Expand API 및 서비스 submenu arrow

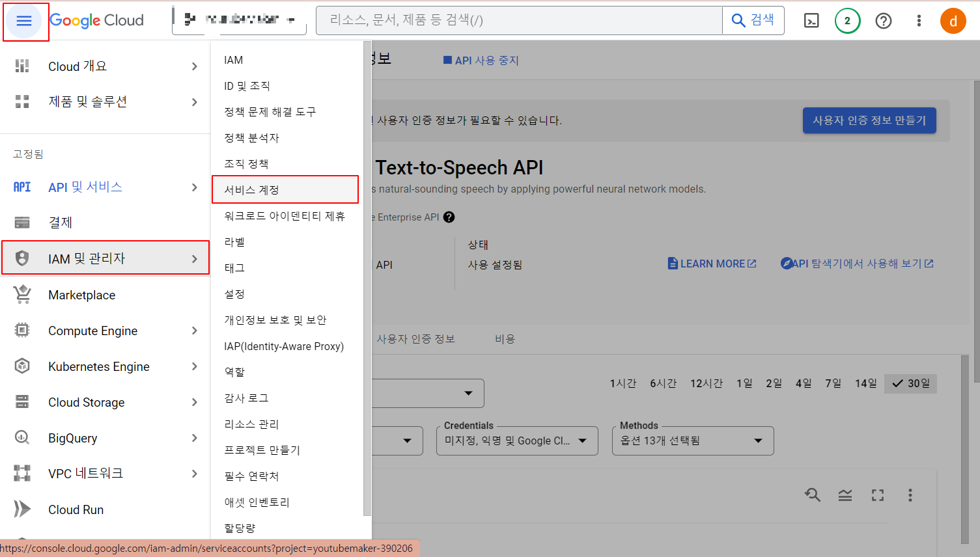[x=194, y=187]
